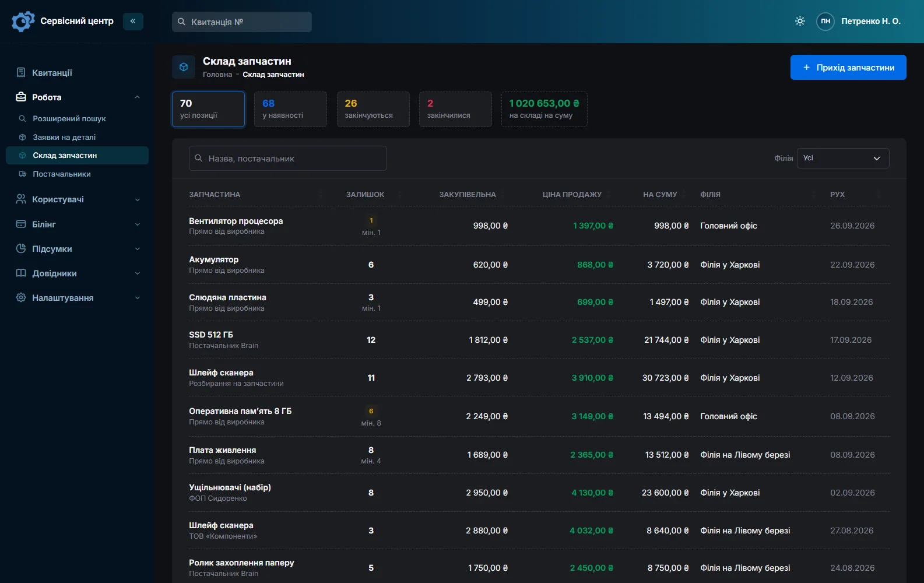Screen dimensions: 924x583
Task: Click the gear logo of Сервісний центр
Action: click(x=23, y=22)
